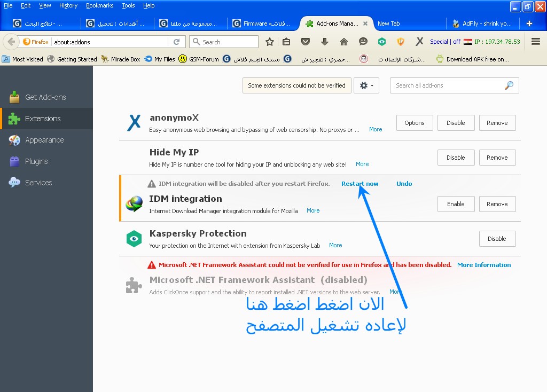Enable the IDM integration extension
547x392 pixels.
(456, 204)
